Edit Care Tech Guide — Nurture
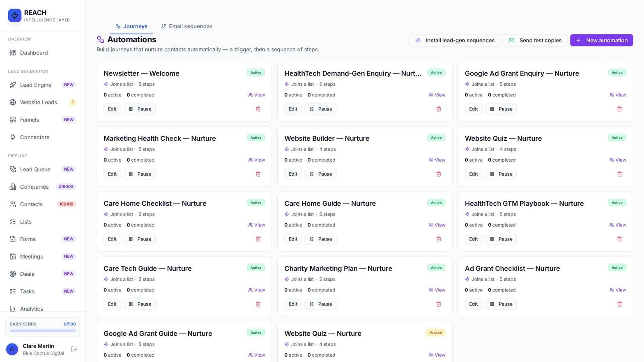Screen dimensions: 644x362 tap(112, 304)
